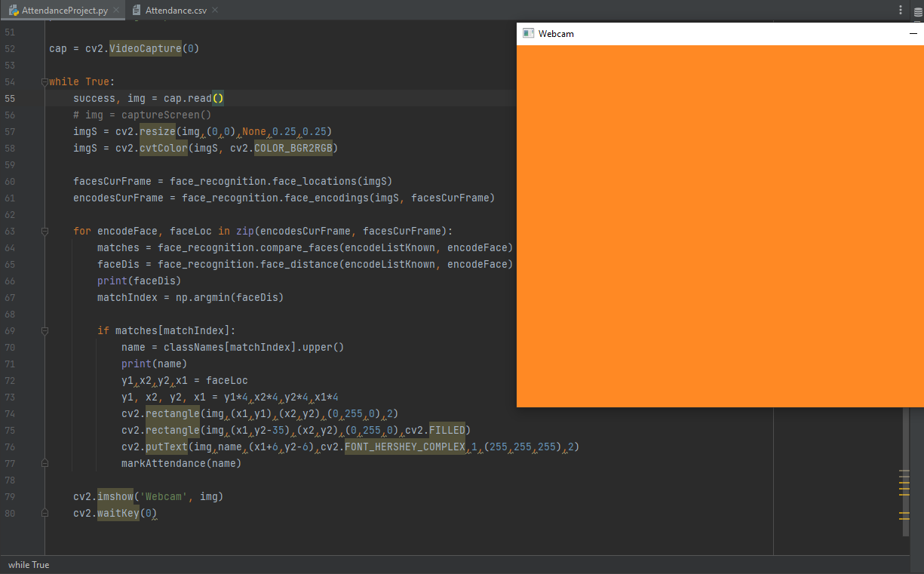This screenshot has height=574, width=924.
Task: Click the while True breadcrumb at the bottom
Action: (29, 564)
